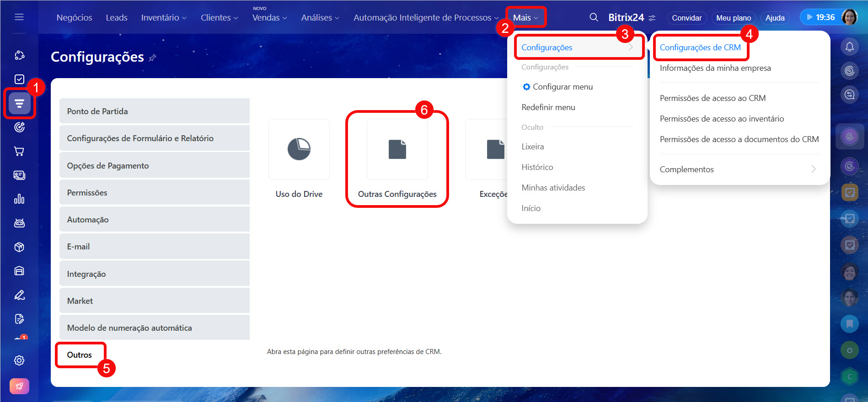Click the Uso do Drive pie chart icon
The image size is (868, 402).
(299, 149)
